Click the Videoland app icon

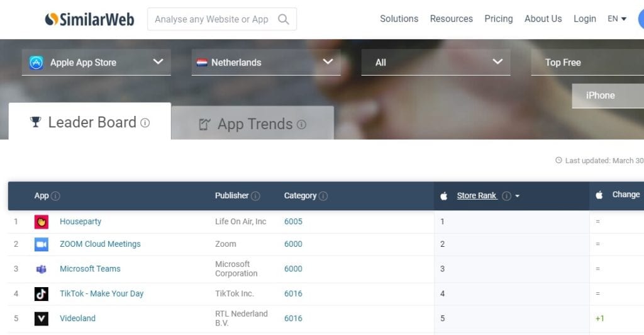pos(42,319)
